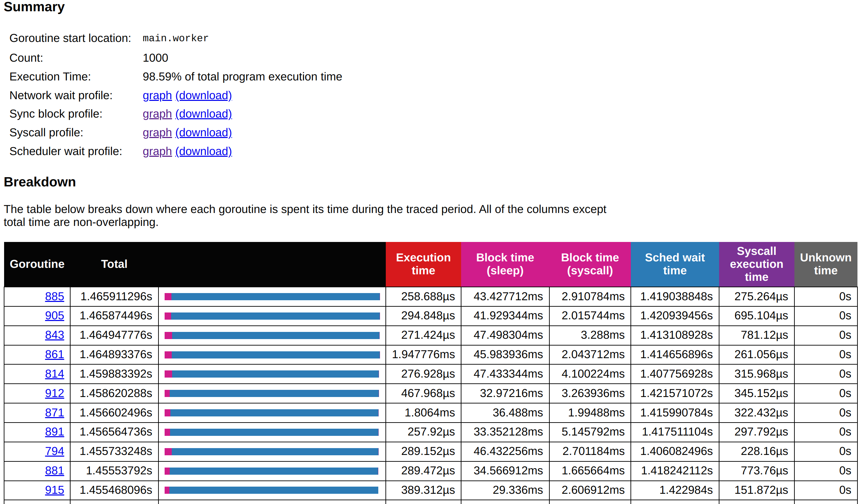Image resolution: width=867 pixels, height=504 pixels.
Task: Open goroutine 912 details
Action: [x=55, y=393]
